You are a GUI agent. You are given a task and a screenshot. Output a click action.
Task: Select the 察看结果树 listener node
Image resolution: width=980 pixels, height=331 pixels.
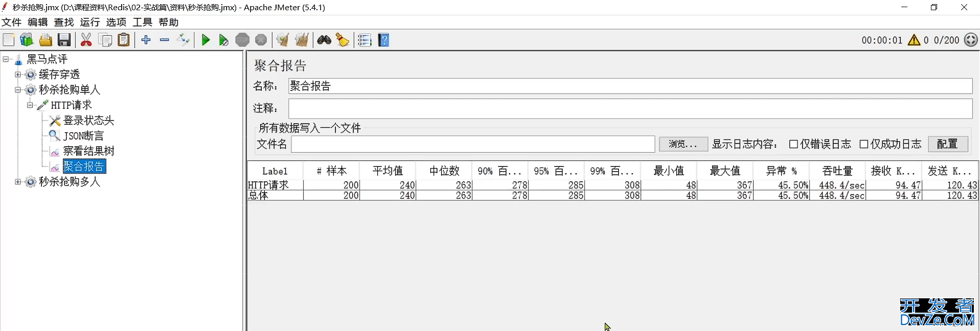click(x=88, y=151)
